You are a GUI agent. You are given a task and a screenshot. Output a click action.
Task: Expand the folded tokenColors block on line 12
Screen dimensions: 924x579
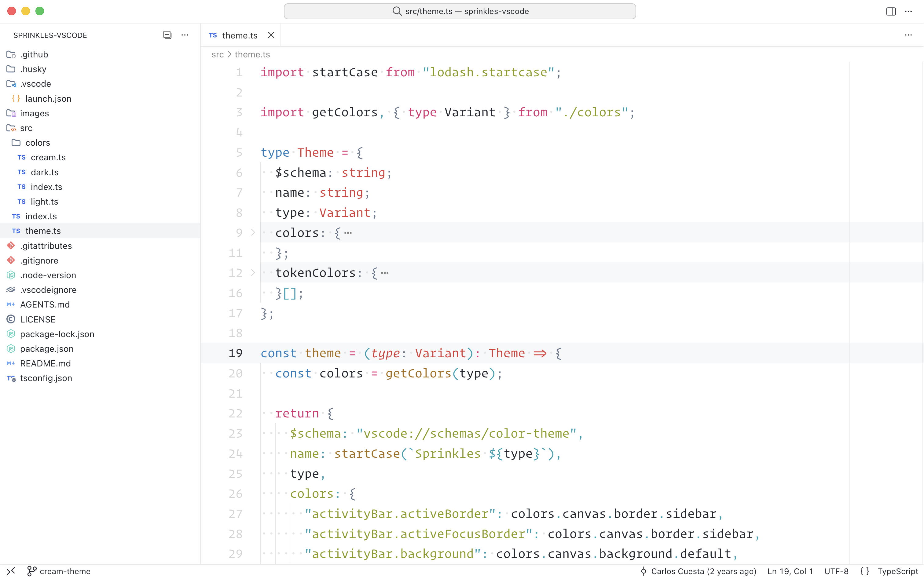point(252,273)
